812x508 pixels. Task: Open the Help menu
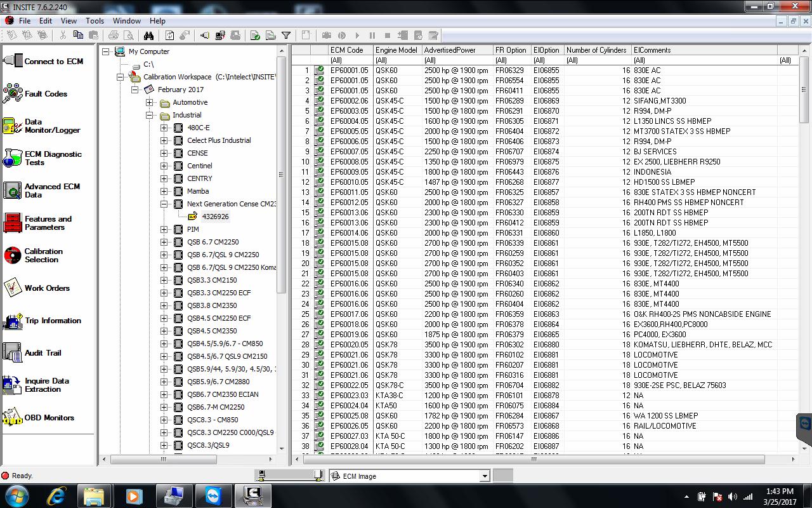(x=157, y=21)
